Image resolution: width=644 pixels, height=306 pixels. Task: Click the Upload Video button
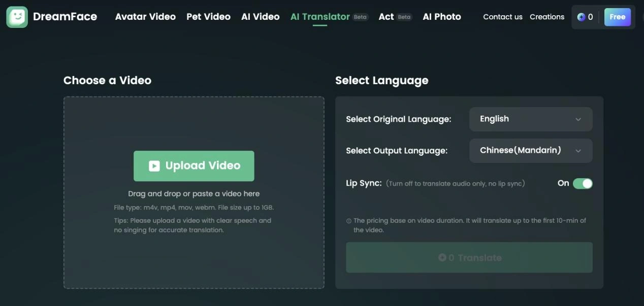194,165
